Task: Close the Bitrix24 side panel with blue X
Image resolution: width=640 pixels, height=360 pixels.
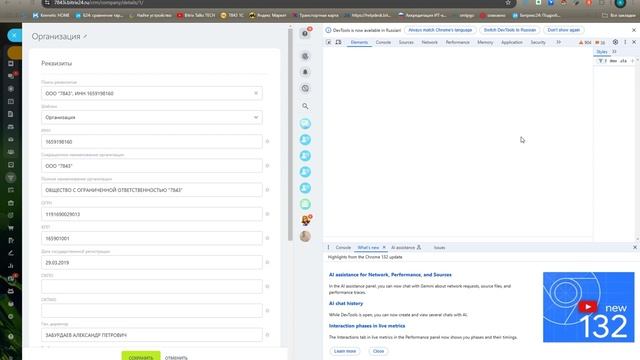Action: coord(14,36)
